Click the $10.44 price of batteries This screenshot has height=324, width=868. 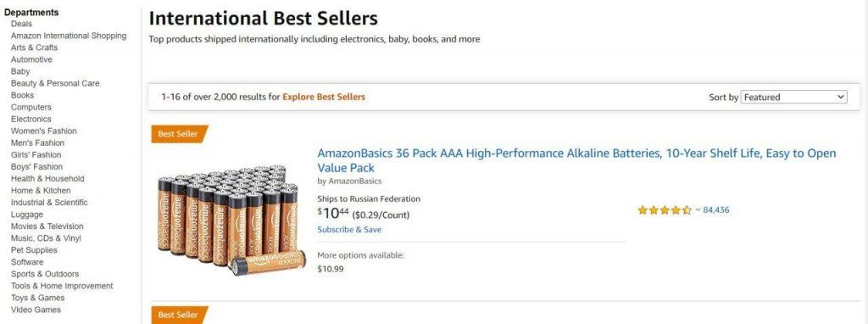point(333,213)
